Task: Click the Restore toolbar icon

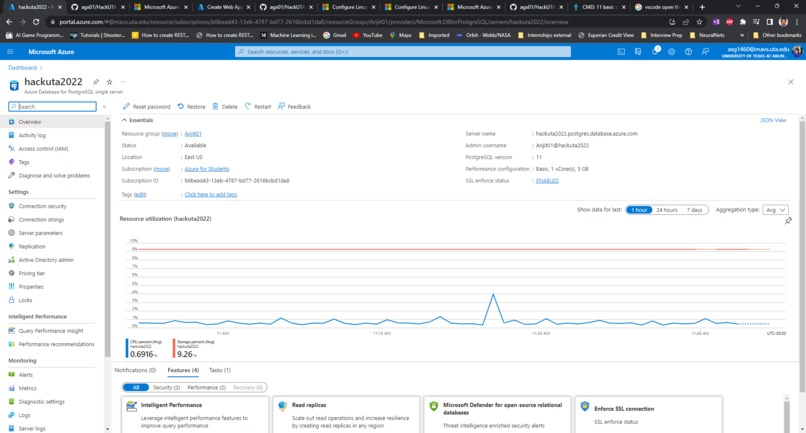Action: 181,106
